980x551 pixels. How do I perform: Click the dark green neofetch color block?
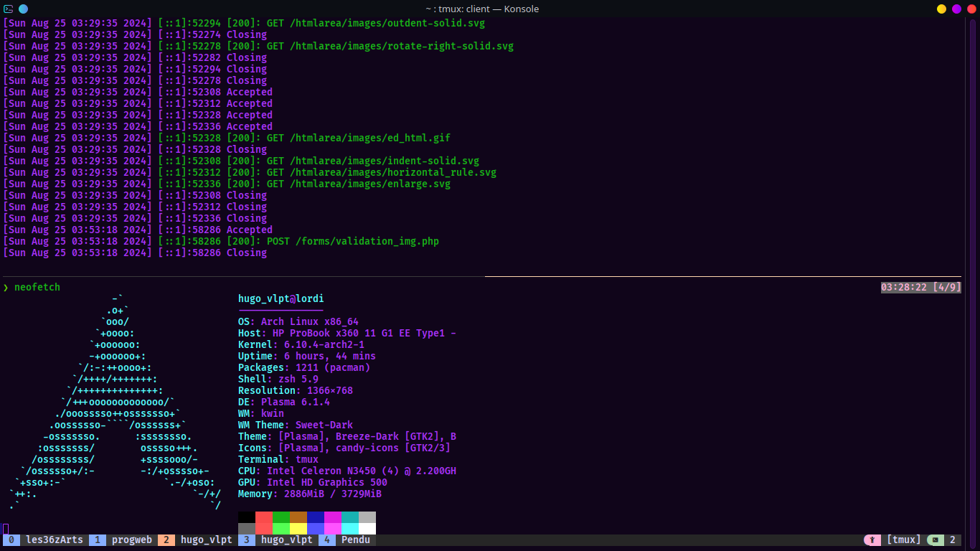pos(281,517)
